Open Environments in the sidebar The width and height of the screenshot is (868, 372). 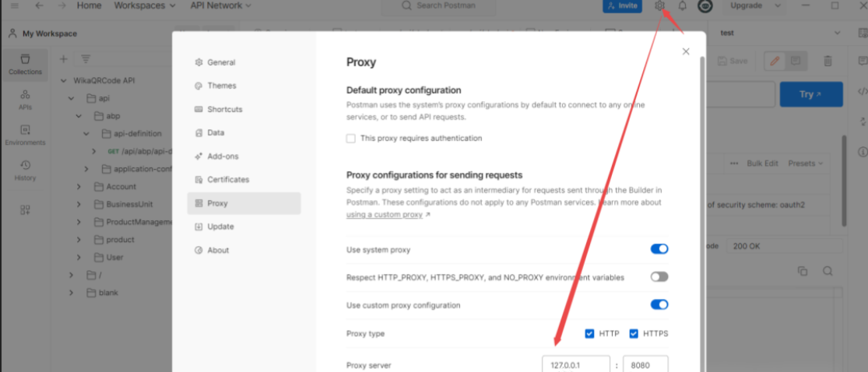[25, 135]
